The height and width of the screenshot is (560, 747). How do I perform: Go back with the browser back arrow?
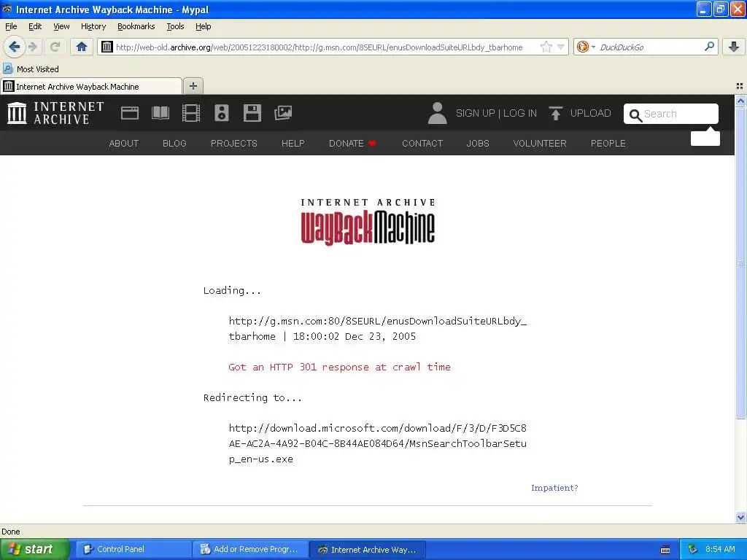[x=15, y=47]
